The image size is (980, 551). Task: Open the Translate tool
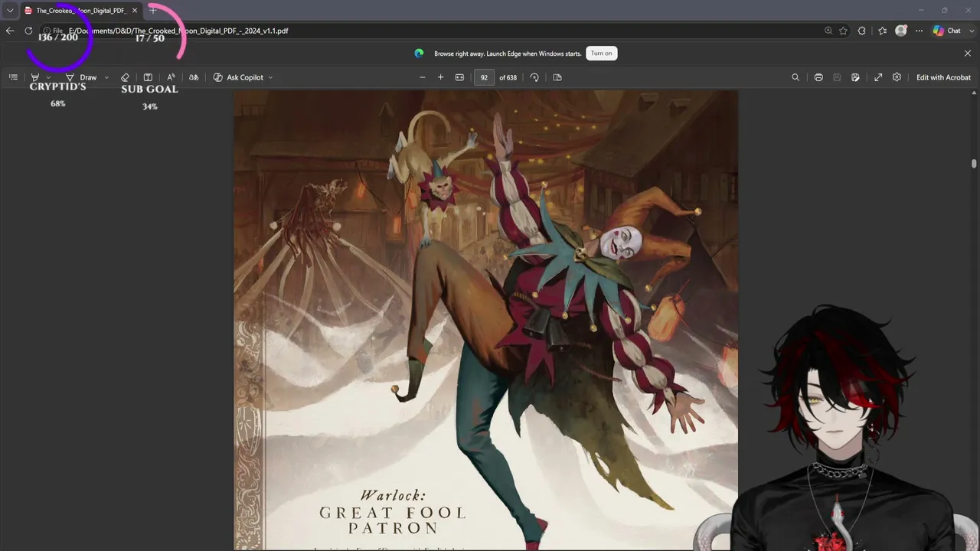click(194, 77)
